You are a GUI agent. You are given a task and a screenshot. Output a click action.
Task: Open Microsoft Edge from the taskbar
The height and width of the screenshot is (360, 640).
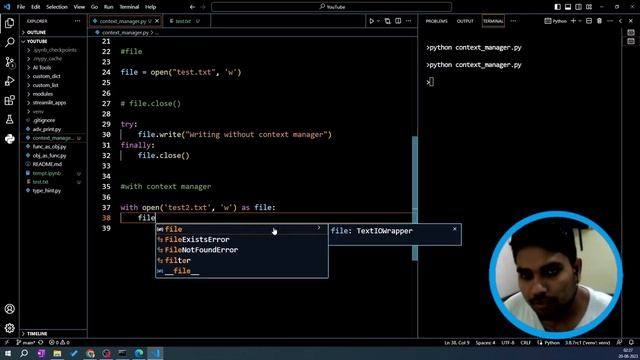(139, 353)
